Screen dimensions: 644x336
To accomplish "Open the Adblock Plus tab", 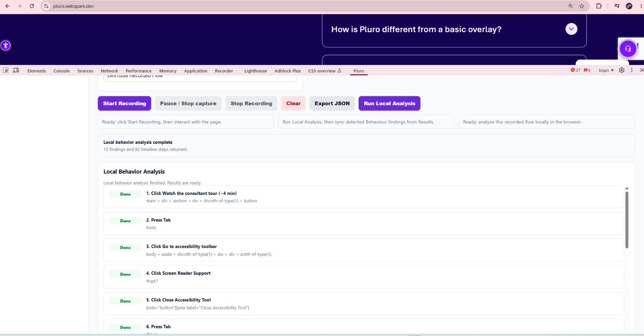I will click(287, 71).
